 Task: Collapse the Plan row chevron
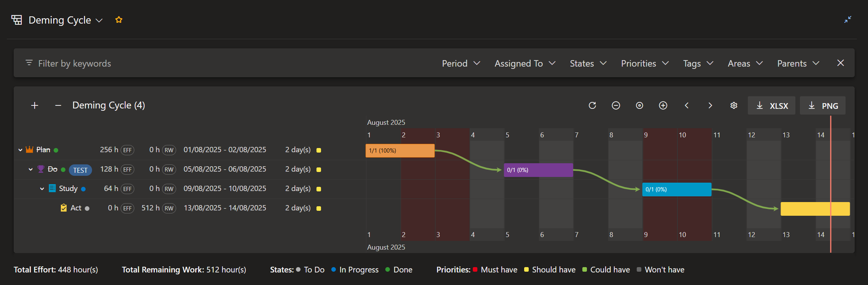click(x=20, y=150)
